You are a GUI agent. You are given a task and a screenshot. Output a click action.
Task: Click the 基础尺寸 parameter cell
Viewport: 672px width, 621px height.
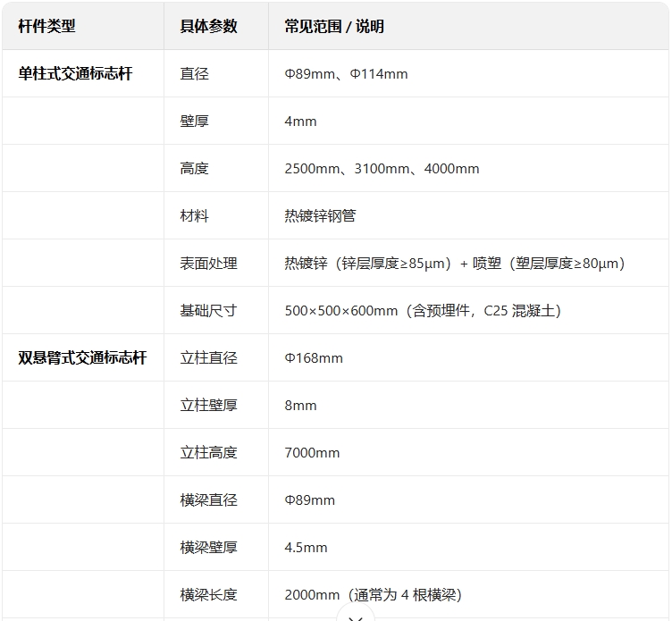[208, 311]
